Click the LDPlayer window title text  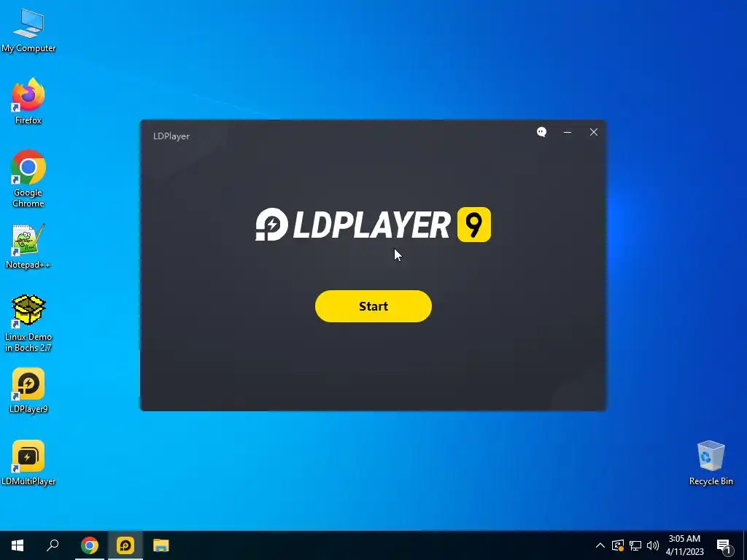171,136
